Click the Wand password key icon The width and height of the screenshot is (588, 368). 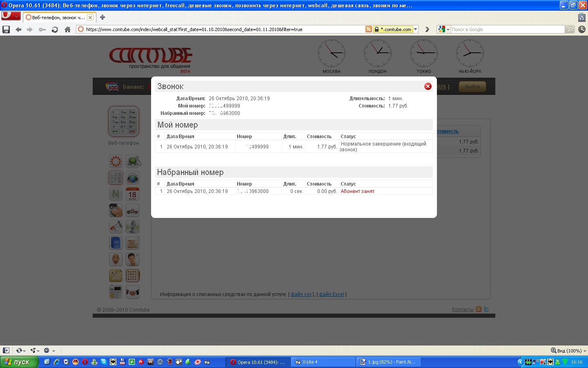pos(42,29)
